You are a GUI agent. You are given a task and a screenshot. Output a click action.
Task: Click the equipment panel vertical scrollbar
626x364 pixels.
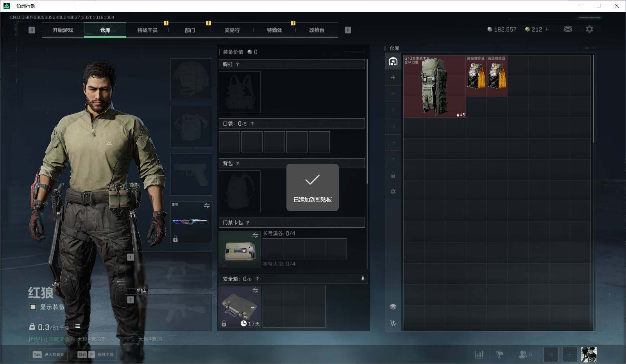tap(367, 121)
